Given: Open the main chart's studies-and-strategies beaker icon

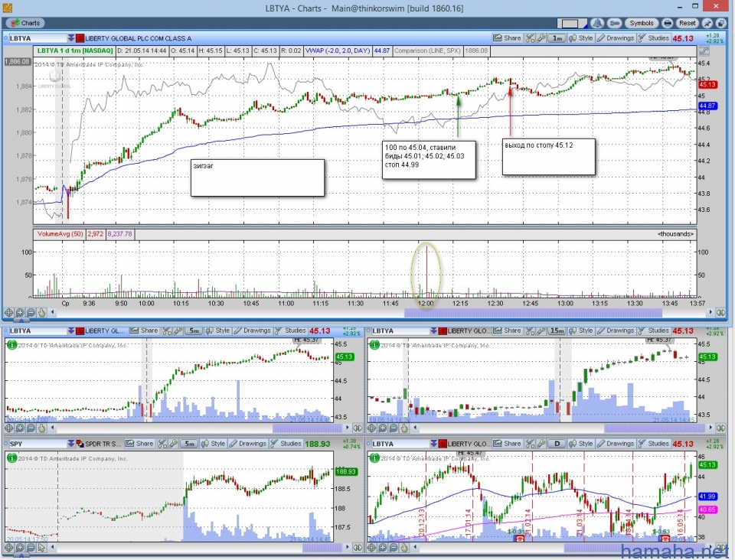Looking at the screenshot, I should click(x=530, y=38).
